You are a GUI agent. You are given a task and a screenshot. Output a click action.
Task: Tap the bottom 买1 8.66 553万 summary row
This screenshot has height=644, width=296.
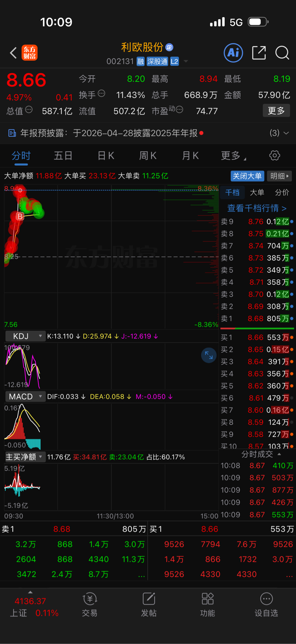click(x=222, y=529)
